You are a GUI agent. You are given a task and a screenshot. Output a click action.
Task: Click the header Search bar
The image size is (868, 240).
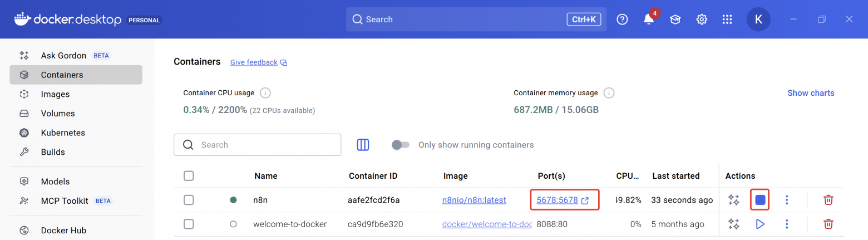(476, 19)
